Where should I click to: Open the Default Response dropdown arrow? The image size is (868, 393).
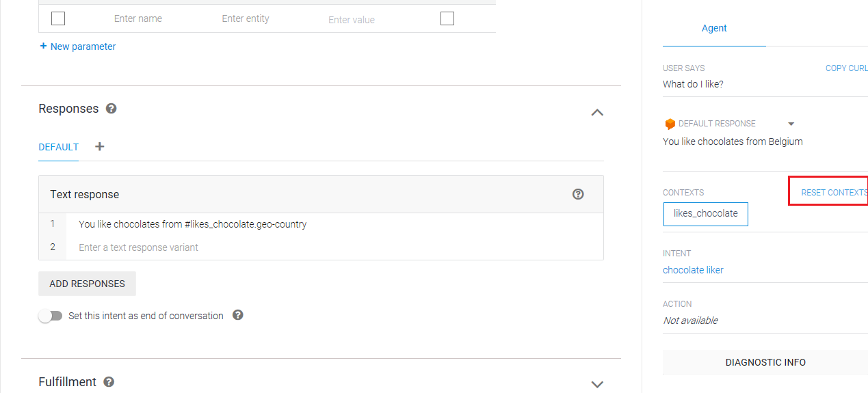tap(791, 124)
